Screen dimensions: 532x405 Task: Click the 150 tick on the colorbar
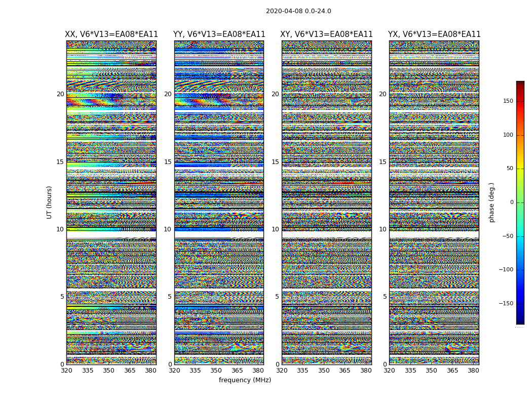pos(508,101)
